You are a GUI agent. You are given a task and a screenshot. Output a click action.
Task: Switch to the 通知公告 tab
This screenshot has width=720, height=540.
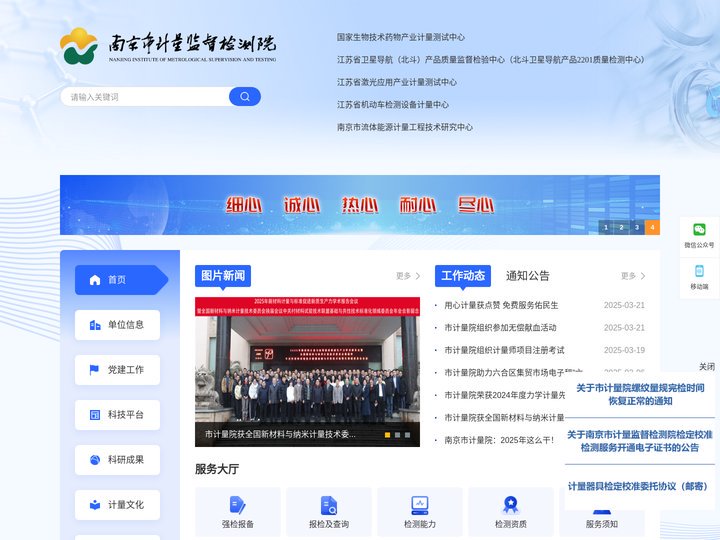coord(528,276)
